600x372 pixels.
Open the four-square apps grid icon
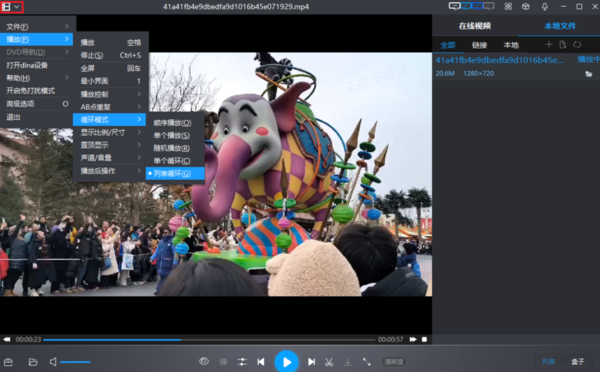508,7
